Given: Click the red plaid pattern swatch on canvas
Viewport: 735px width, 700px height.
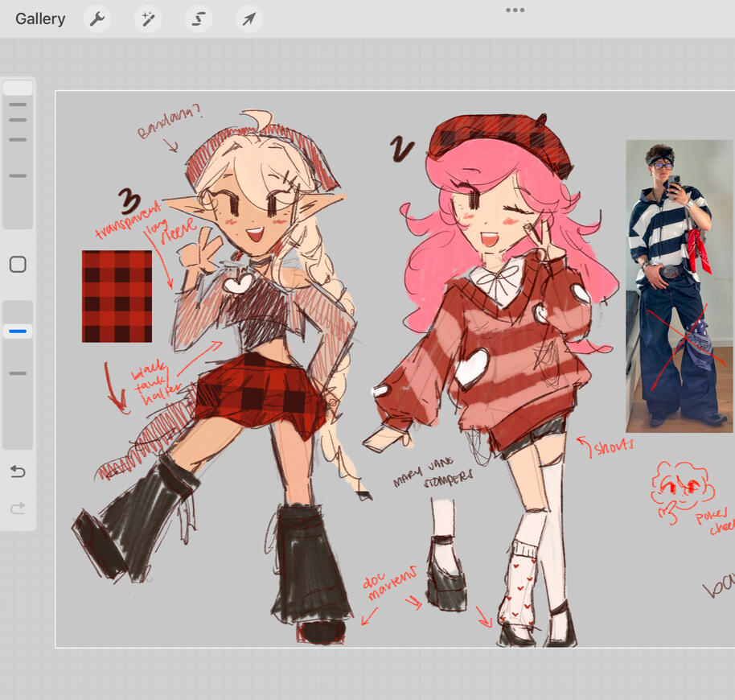Looking at the screenshot, I should coord(117,296).
